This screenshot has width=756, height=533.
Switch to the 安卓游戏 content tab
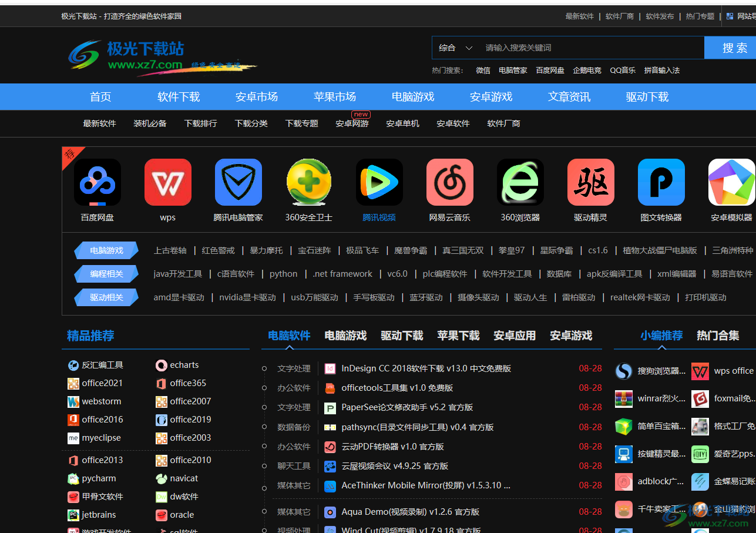pyautogui.click(x=571, y=336)
